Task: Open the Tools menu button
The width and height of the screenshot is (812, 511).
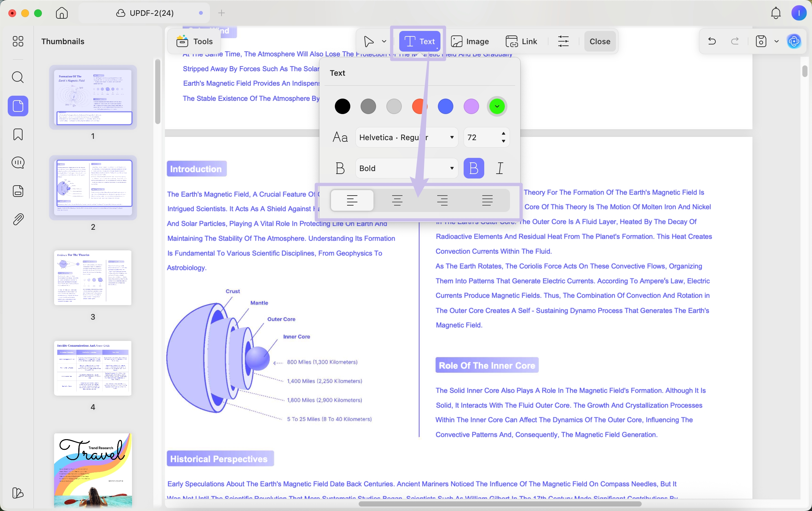Action: 194,41
